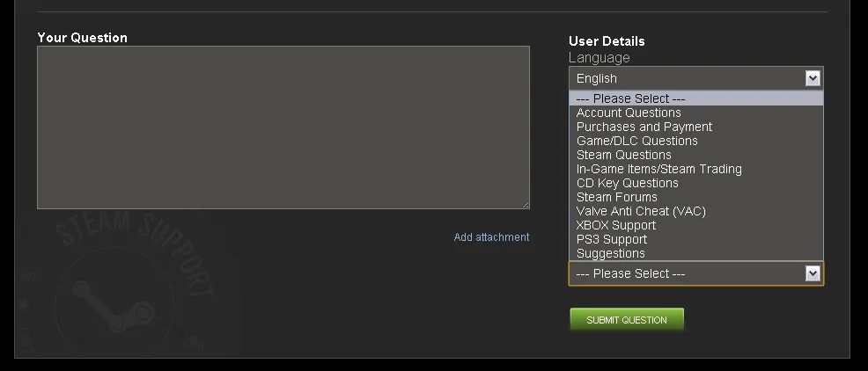Open the English language dropdown
This screenshot has width=868, height=371.
coord(687,78)
